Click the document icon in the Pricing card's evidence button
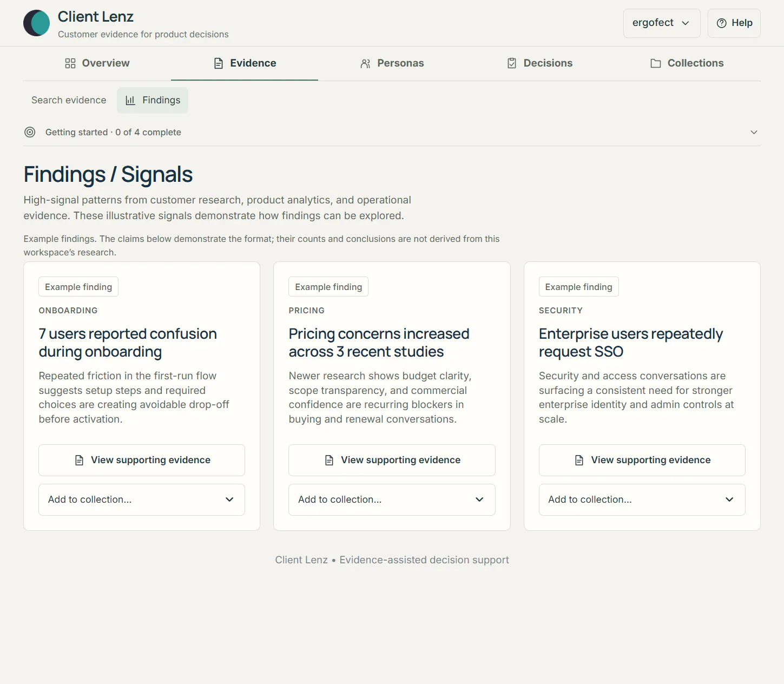Viewport: 784px width, 684px height. (x=329, y=460)
